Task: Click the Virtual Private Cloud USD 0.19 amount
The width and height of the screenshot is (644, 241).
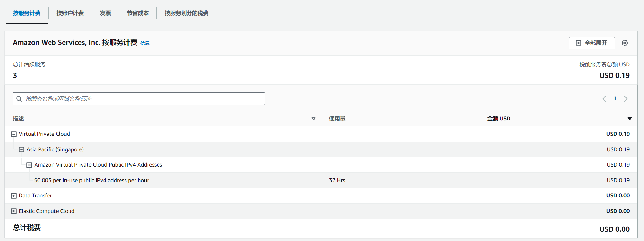Action: point(618,134)
